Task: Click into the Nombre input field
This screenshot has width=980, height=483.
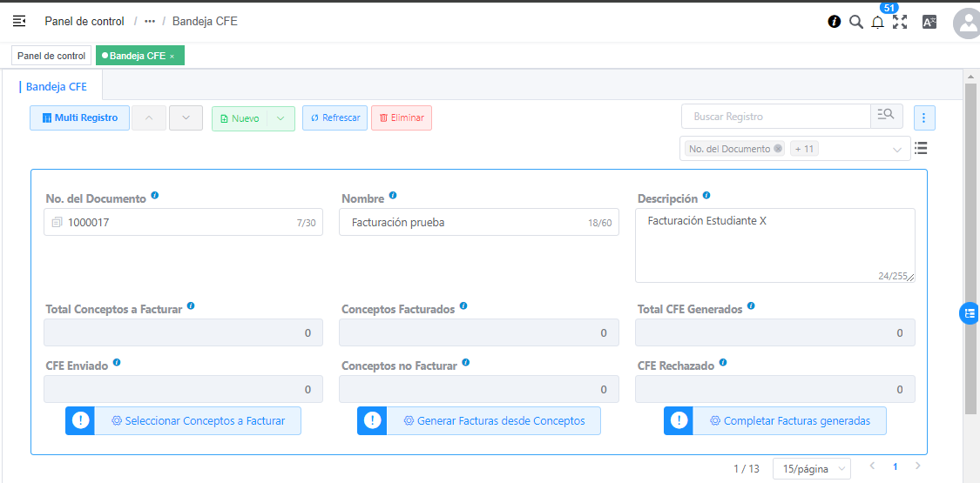Action: point(466,223)
